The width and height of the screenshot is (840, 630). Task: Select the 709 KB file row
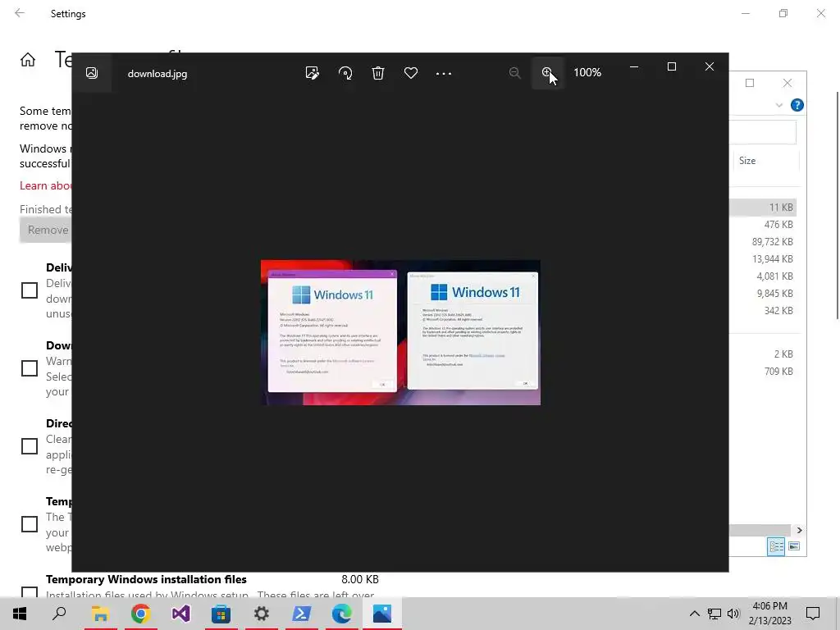click(x=763, y=372)
